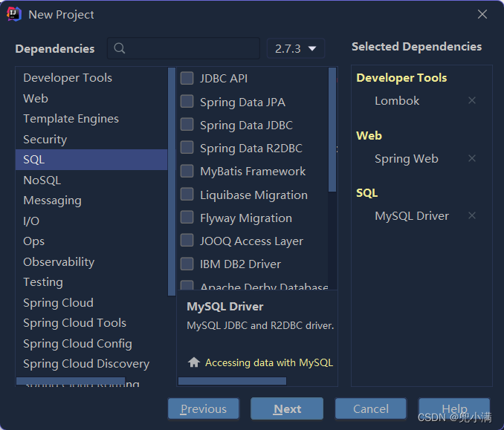Screen dimensions: 504x430
Task: Choose the Testing category
Action: (x=91, y=282)
